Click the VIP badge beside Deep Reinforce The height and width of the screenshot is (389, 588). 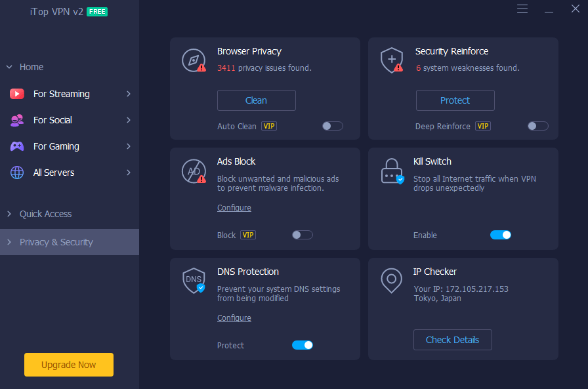coord(483,127)
